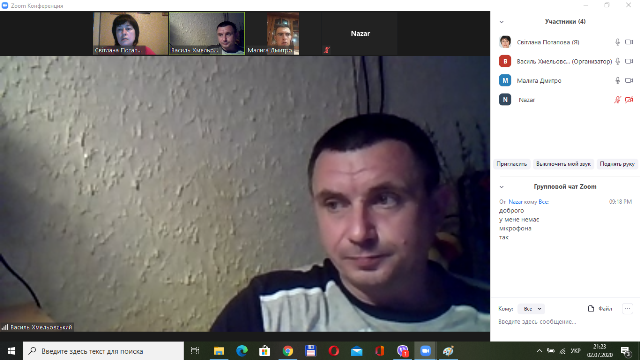Show hidden system tray icons

coord(539,351)
